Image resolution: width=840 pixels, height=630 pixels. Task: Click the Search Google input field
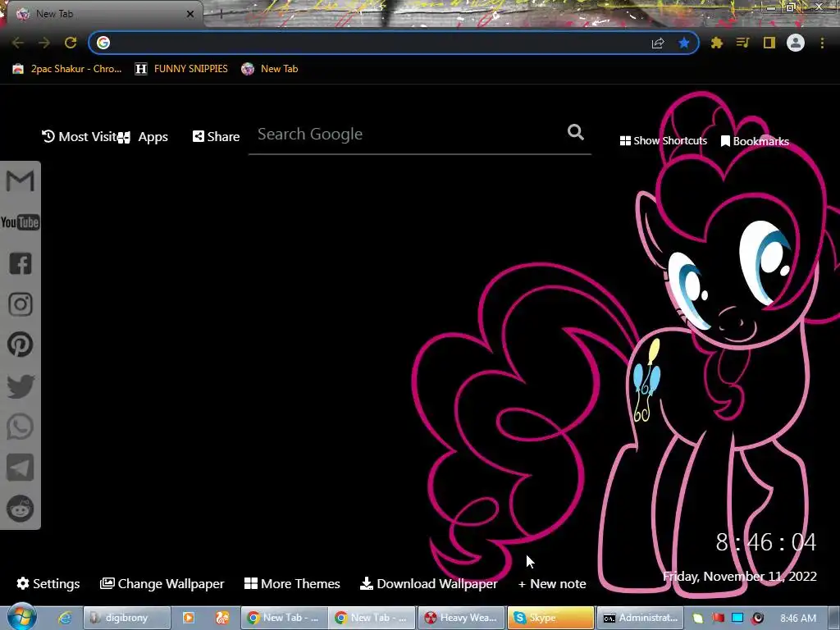(x=420, y=135)
